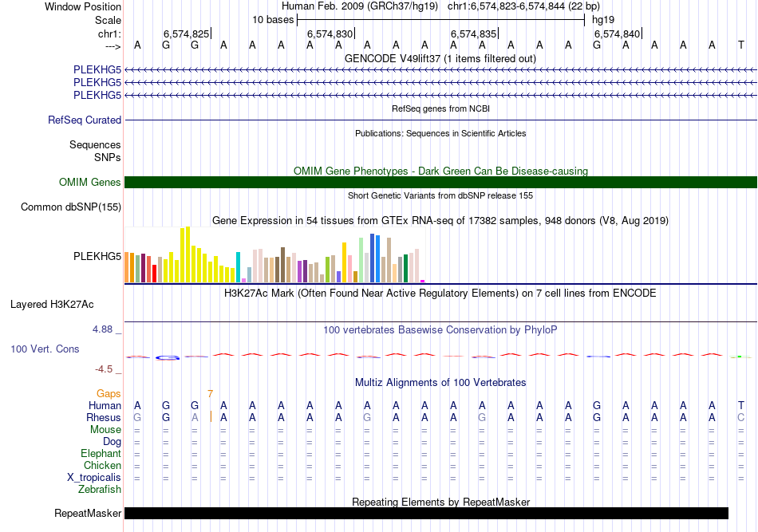Viewport: 758px width, 532px height.
Task: Click the 6,574,830 position marker on ruler
Action: [330, 33]
